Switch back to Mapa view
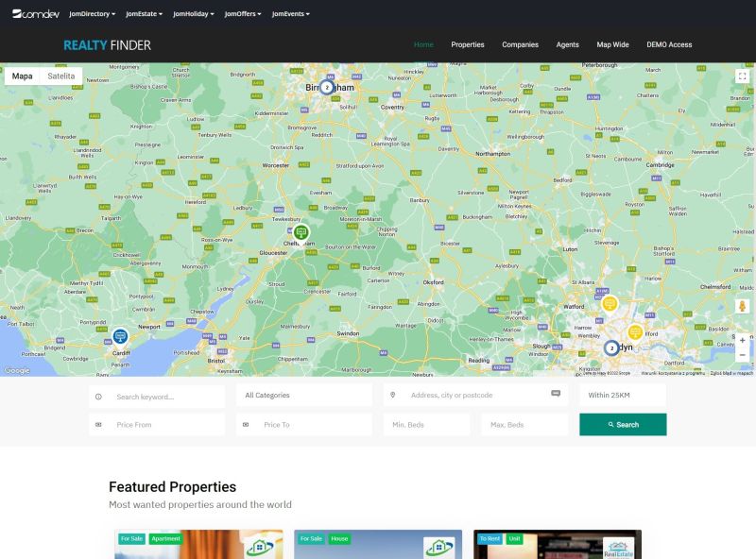The image size is (756, 559). pyautogui.click(x=21, y=76)
